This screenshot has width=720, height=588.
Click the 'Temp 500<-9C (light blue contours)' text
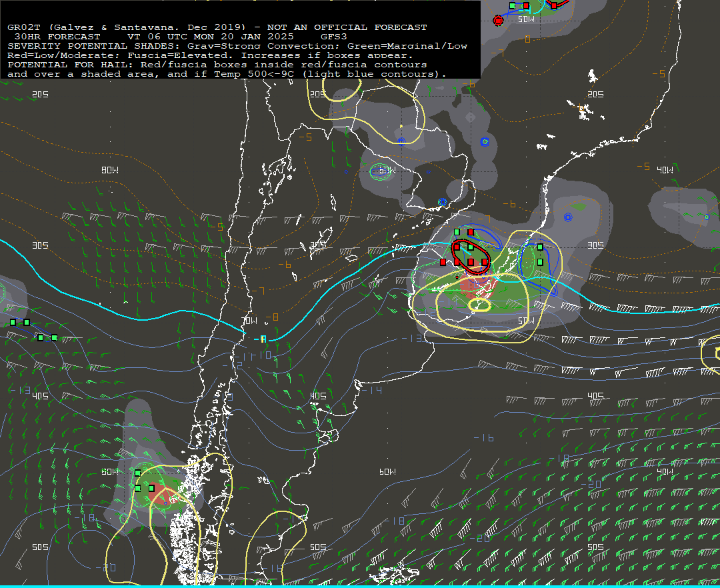330,74
